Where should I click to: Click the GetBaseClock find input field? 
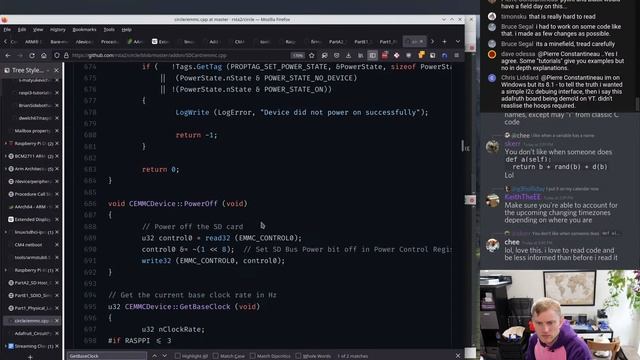[x=107, y=356]
